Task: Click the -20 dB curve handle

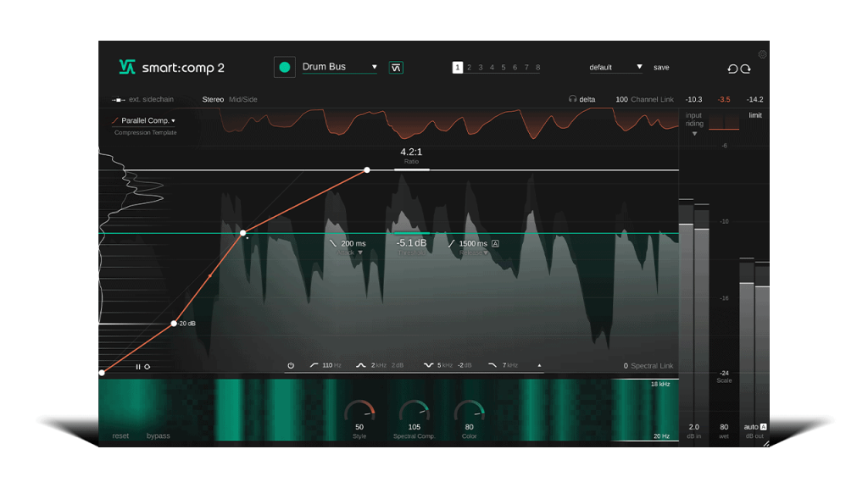Action: tap(174, 323)
